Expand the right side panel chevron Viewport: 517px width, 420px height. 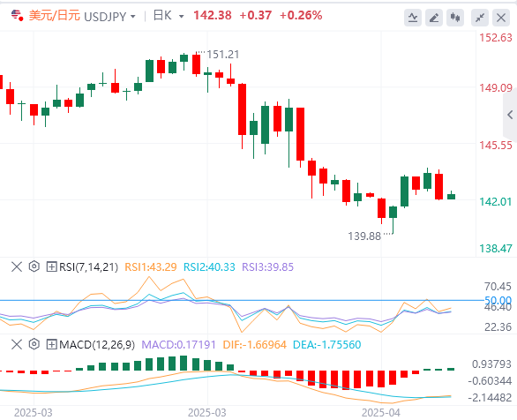tap(510, 115)
